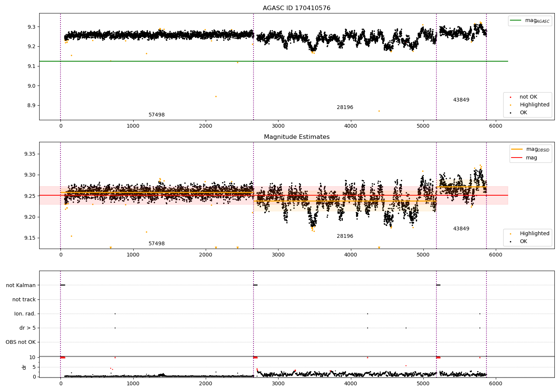The height and width of the screenshot is (392, 560).
Task: Click the 57498 label in the Magnitude Estimates plot
Action: click(x=156, y=244)
